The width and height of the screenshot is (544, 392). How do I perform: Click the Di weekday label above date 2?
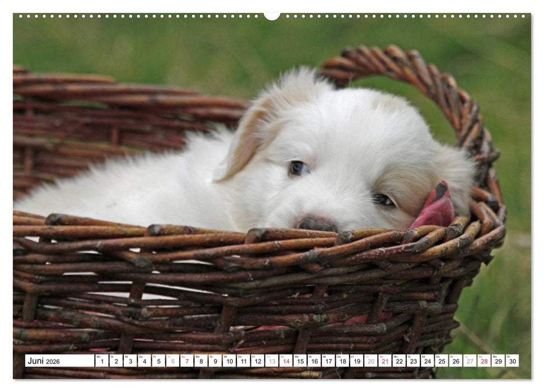click(x=113, y=357)
